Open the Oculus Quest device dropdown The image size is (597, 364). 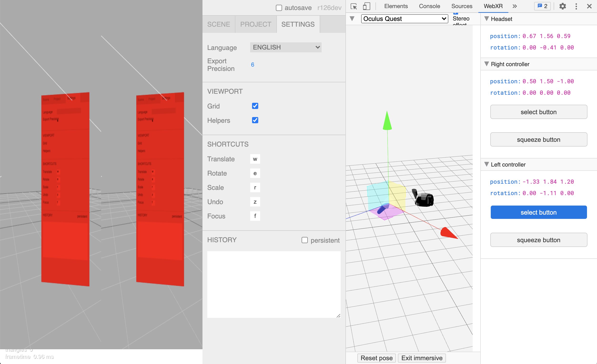tap(404, 19)
